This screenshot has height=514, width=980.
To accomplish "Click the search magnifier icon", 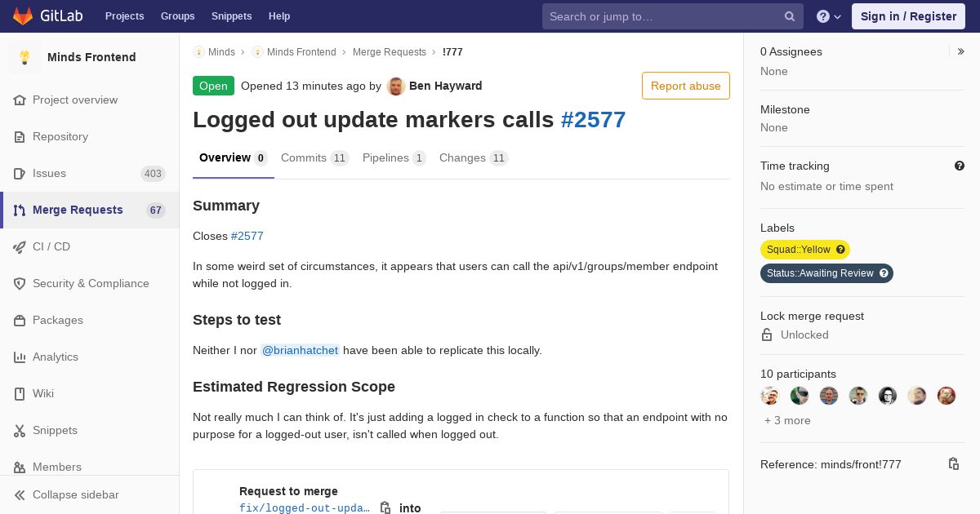I will (790, 16).
